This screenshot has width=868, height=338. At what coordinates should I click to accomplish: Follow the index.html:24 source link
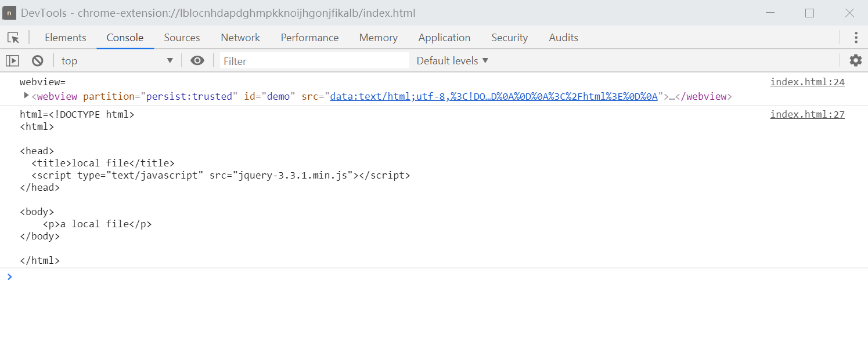click(x=807, y=81)
